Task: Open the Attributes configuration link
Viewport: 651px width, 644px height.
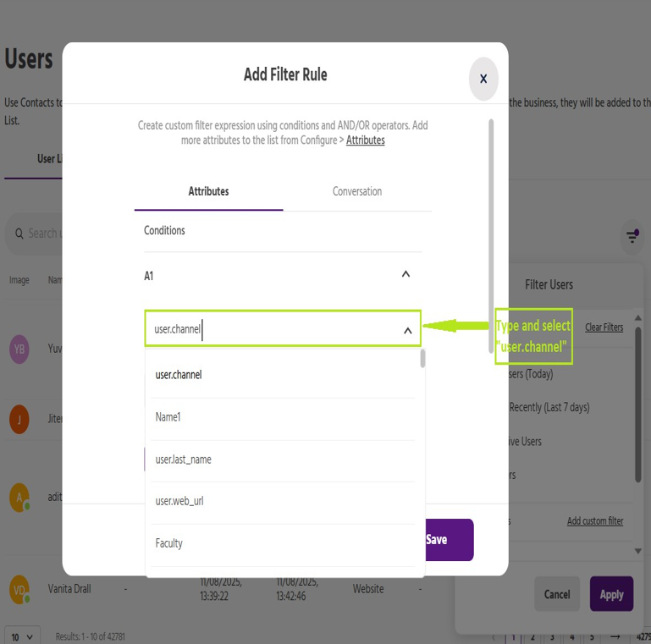Action: [x=365, y=140]
